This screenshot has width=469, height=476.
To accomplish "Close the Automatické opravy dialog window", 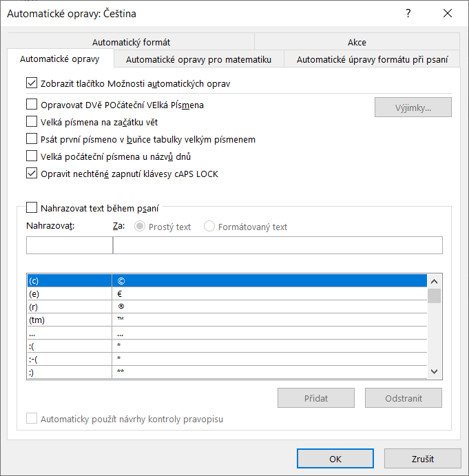I will point(448,13).
